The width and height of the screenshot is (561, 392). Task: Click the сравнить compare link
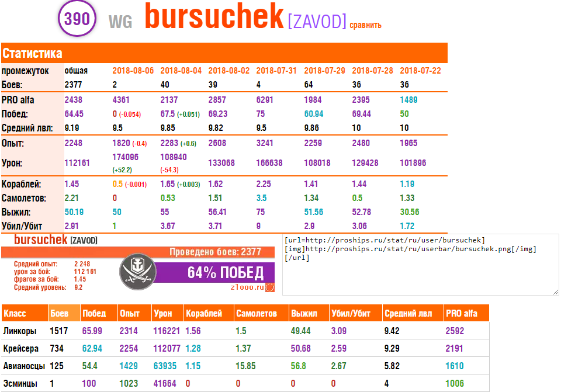point(365,25)
